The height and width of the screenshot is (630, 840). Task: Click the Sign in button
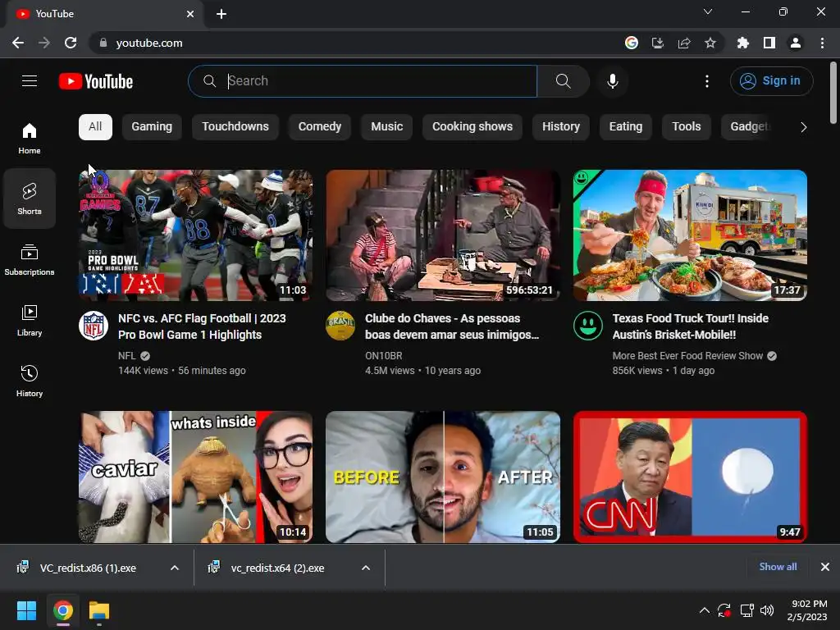(771, 81)
